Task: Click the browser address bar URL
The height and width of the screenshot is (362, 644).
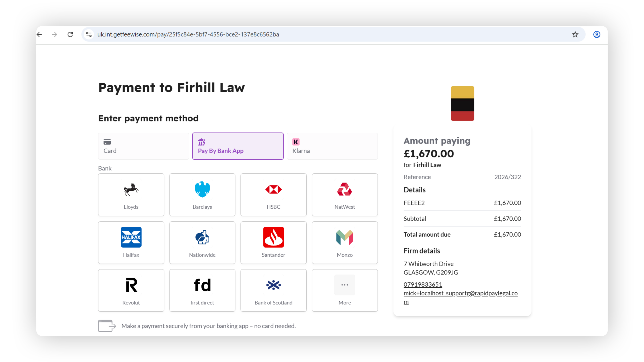Action: (x=188, y=34)
